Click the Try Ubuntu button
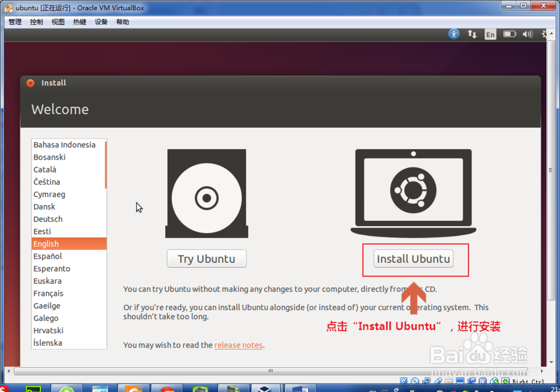 tap(207, 259)
